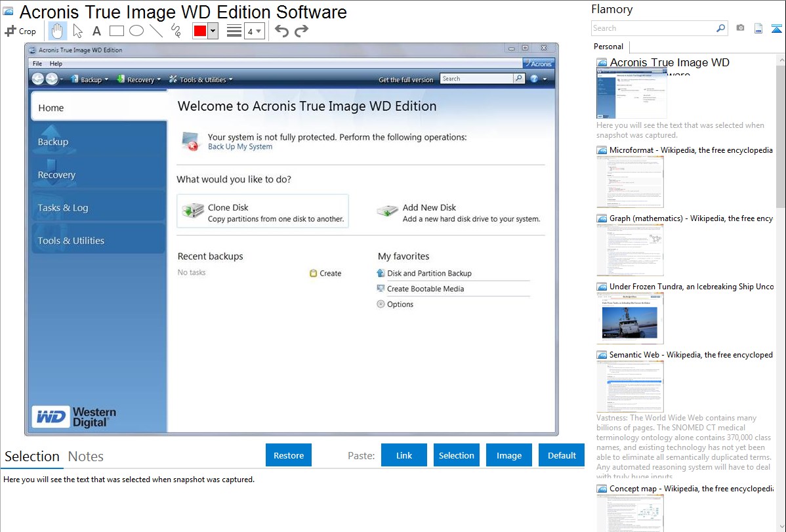Click the Flamory search field
Viewport: 786px width, 532px height.
click(653, 28)
